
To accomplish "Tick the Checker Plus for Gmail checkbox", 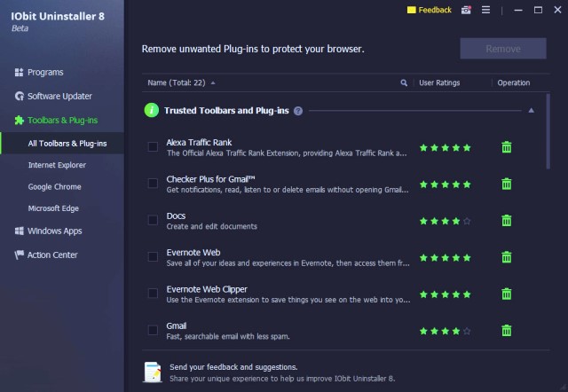I will 153,184.
